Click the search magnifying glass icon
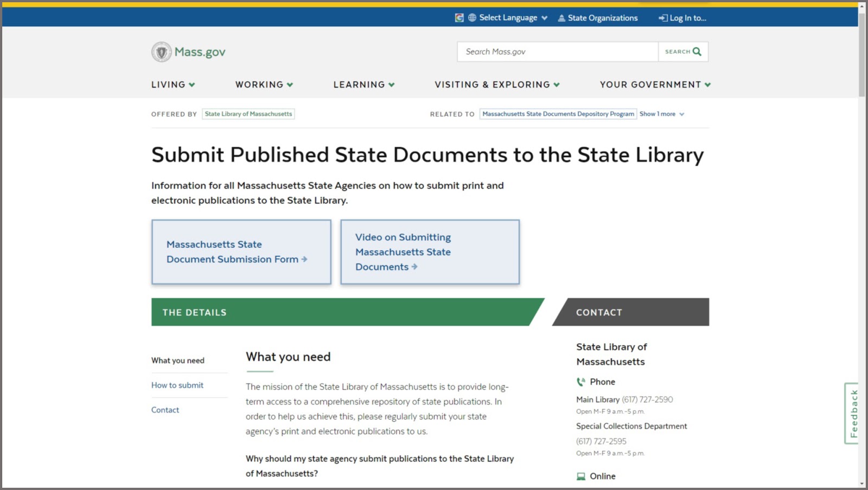The image size is (868, 490). 697,51
